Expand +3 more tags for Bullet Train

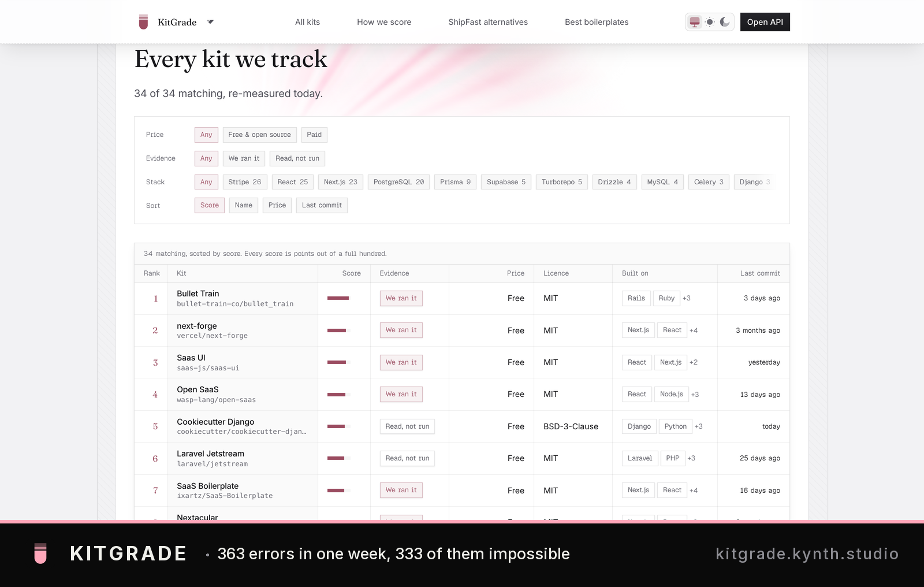pos(687,298)
